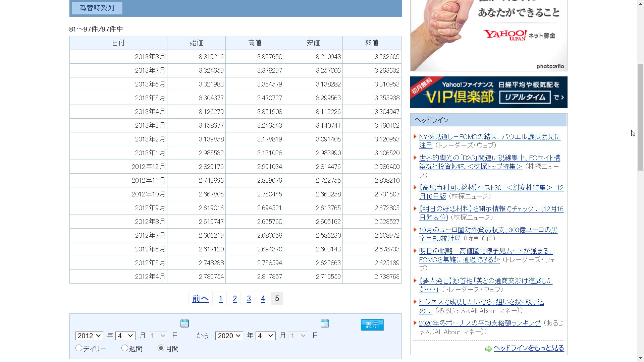The width and height of the screenshot is (644, 362).
Task: Click the VIP倶楽部 finance banner
Action: [x=489, y=92]
